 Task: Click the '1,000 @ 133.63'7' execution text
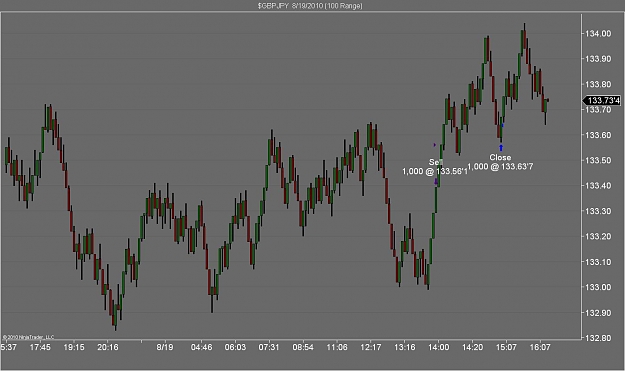500,167
